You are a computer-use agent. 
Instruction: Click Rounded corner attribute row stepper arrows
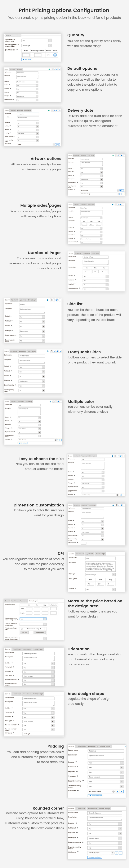pos(113,853)
